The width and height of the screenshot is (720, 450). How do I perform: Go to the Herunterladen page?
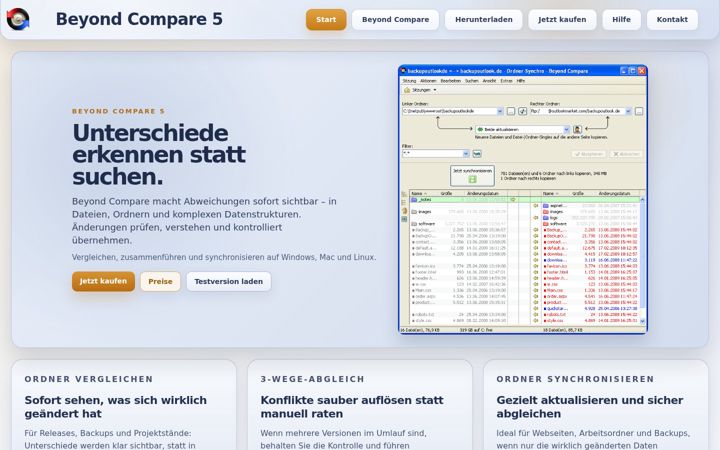tap(484, 20)
